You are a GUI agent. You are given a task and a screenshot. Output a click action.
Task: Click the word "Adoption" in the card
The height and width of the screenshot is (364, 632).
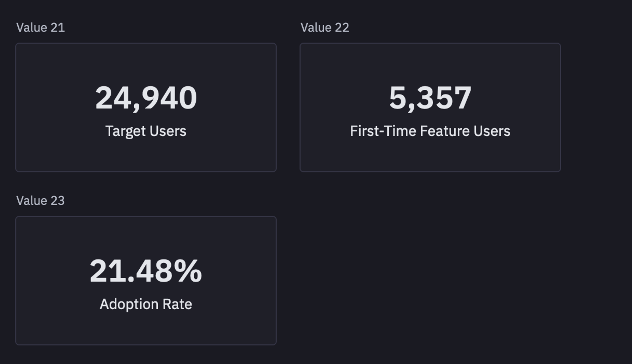(129, 304)
